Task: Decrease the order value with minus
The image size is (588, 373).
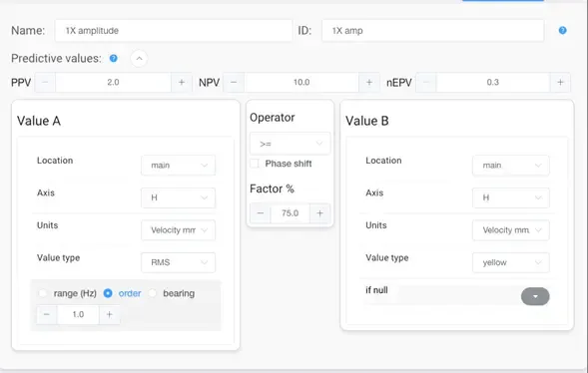Action: point(47,314)
